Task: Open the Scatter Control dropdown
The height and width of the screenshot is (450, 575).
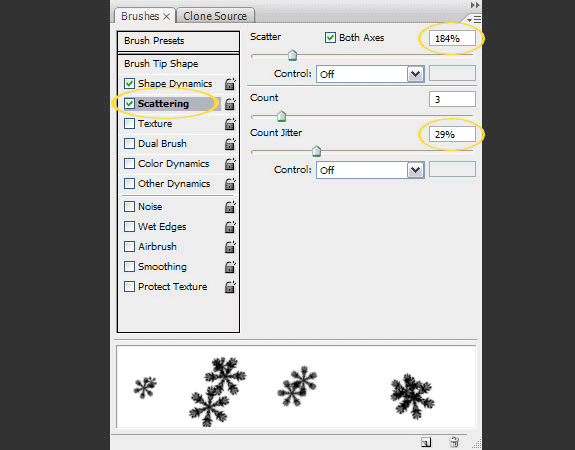Action: [370, 74]
